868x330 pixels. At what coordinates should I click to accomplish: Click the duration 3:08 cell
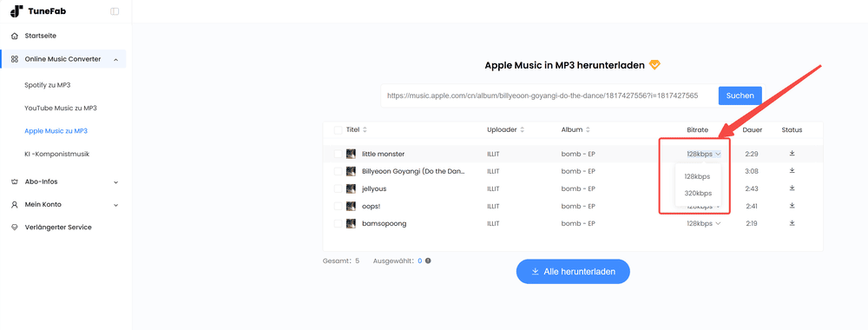click(751, 171)
